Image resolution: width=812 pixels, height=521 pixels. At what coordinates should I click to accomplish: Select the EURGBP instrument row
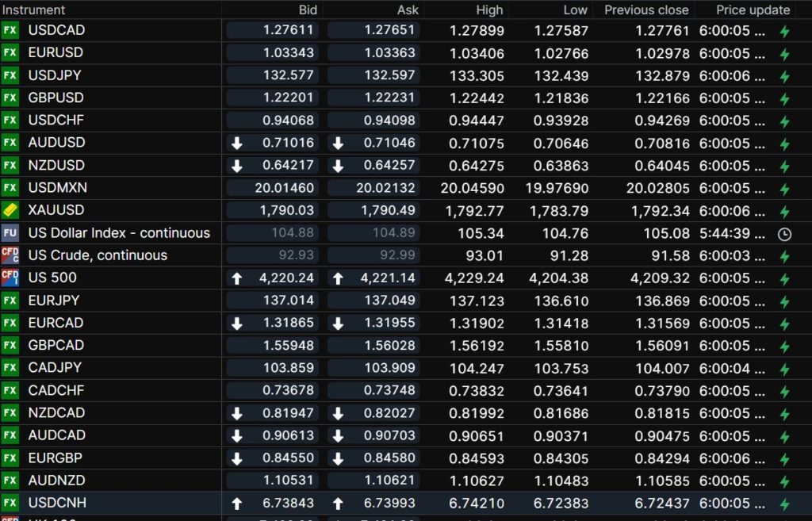56,458
